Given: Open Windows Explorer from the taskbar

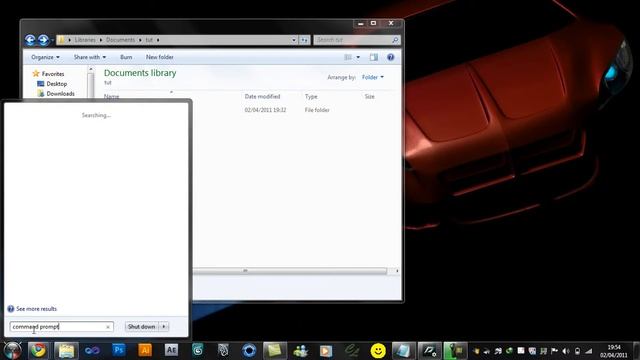Looking at the screenshot, I should click(66, 350).
